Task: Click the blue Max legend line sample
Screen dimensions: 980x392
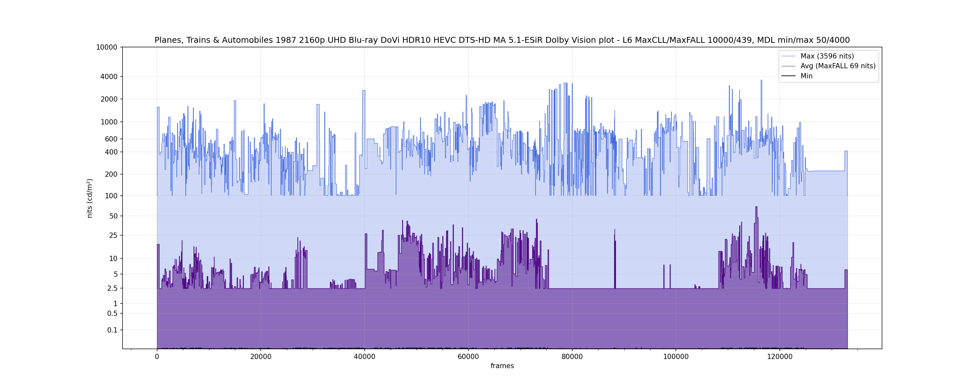Action: (788, 56)
